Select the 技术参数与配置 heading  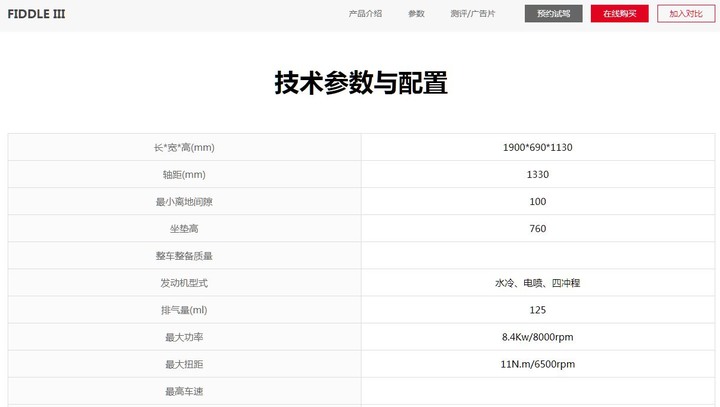click(361, 83)
